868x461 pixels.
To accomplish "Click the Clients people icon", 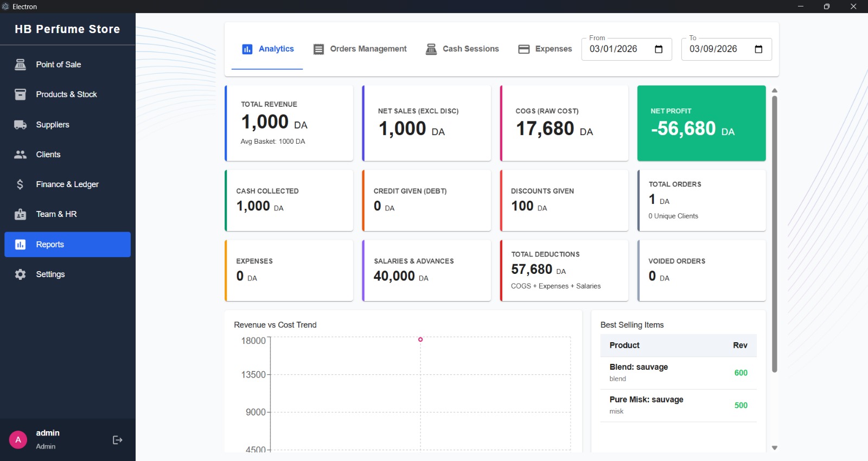I will pos(20,155).
